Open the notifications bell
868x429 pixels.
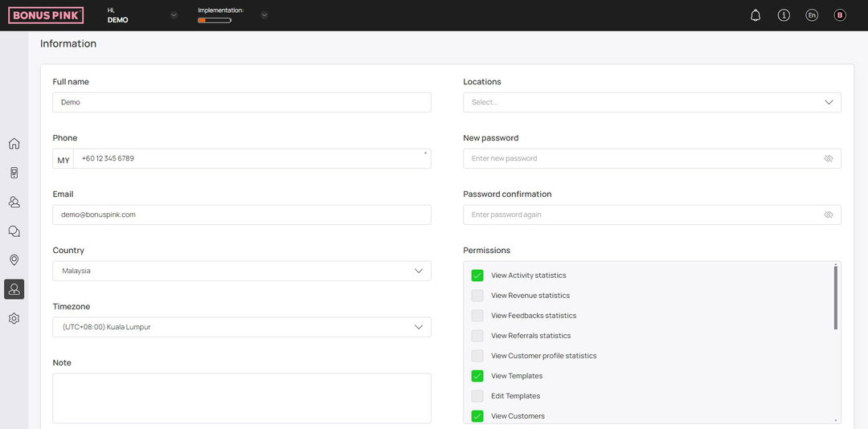pyautogui.click(x=755, y=15)
